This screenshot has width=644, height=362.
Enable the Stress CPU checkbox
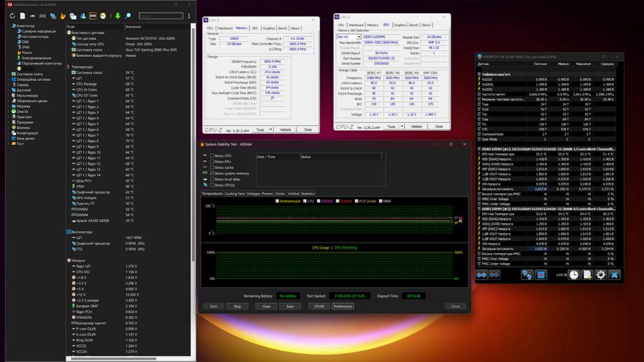pyautogui.click(x=212, y=156)
